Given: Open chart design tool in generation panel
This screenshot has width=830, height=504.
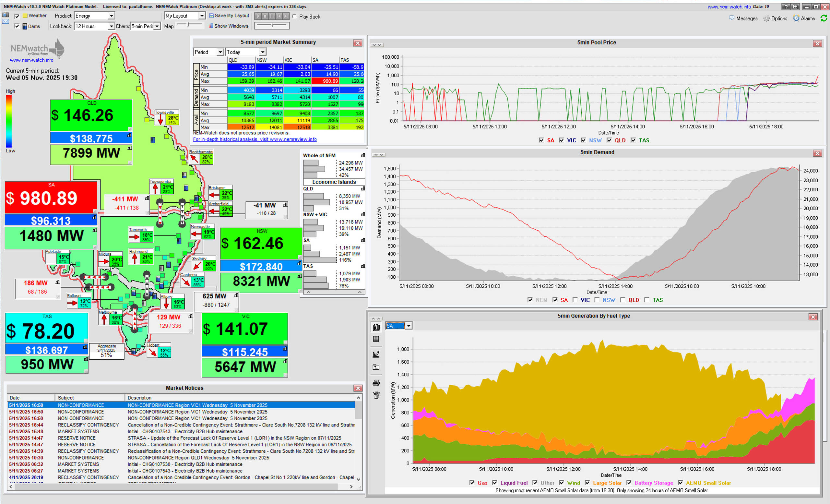Looking at the screenshot, I should pyautogui.click(x=376, y=354).
